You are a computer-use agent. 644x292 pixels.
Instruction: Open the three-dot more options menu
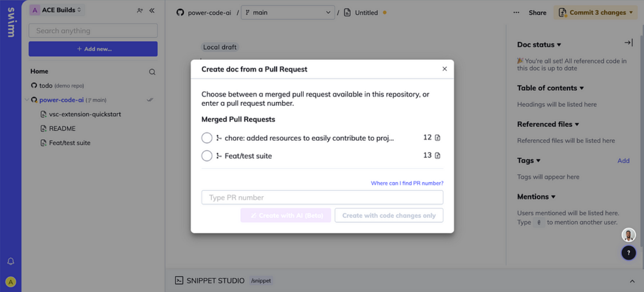click(516, 13)
